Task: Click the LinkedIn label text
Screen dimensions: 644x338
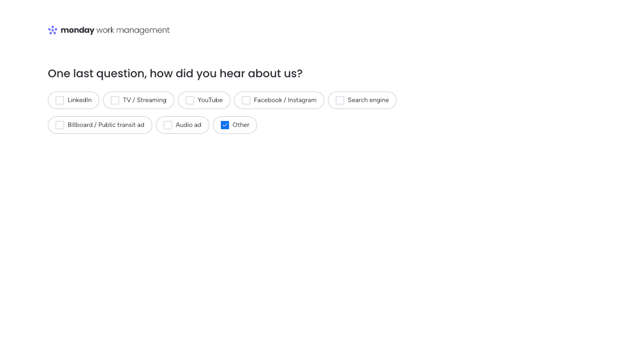Action: [x=79, y=100]
